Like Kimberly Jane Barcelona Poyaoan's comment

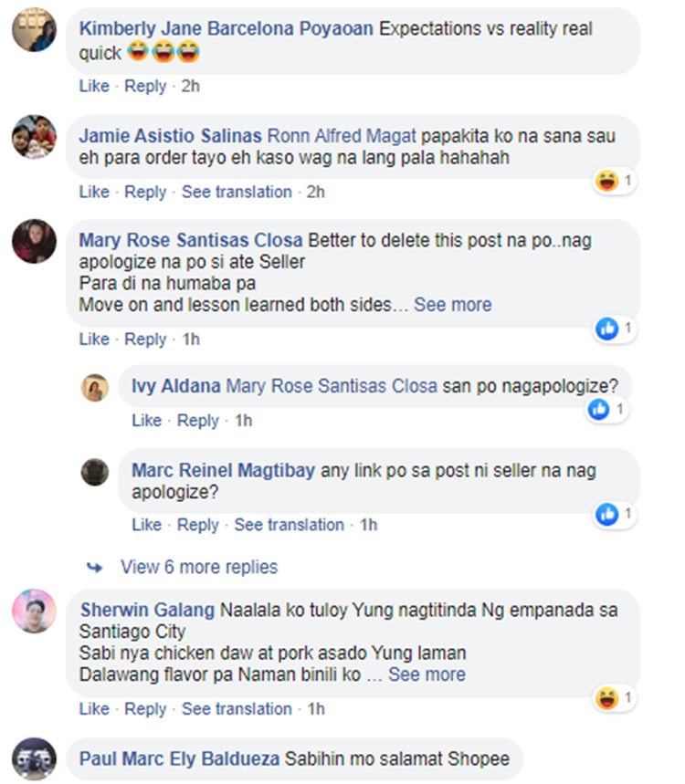(94, 86)
